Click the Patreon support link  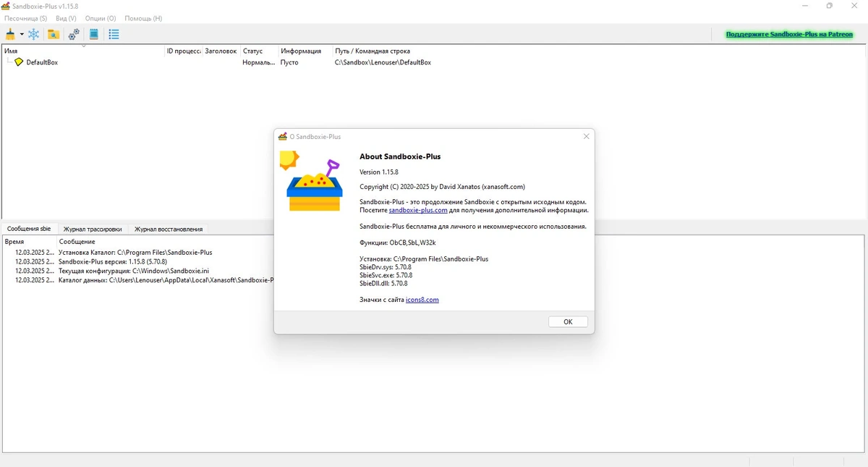[789, 34]
